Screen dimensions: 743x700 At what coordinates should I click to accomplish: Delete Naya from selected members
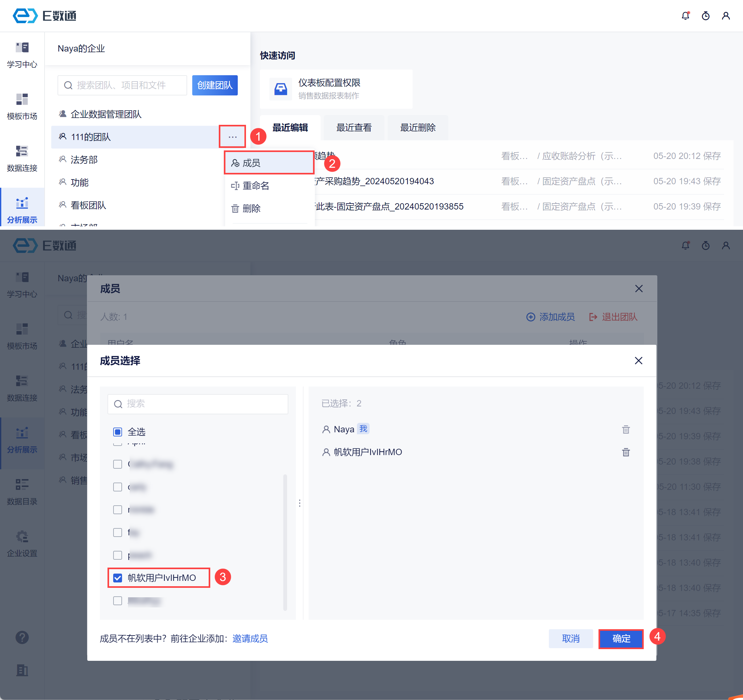pos(626,429)
